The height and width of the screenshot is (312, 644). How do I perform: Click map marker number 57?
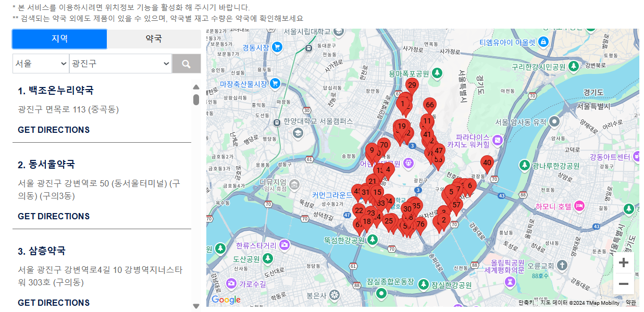click(x=456, y=206)
